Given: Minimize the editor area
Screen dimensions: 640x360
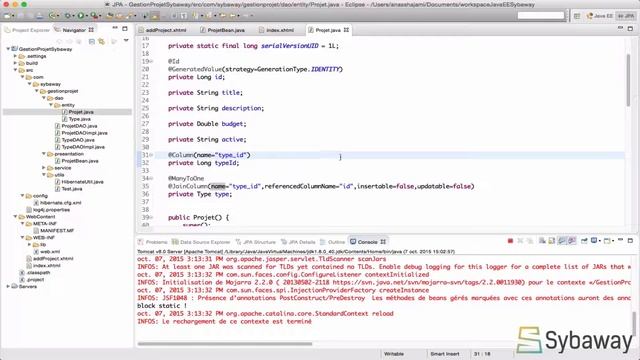Looking at the screenshot, I should [620, 28].
